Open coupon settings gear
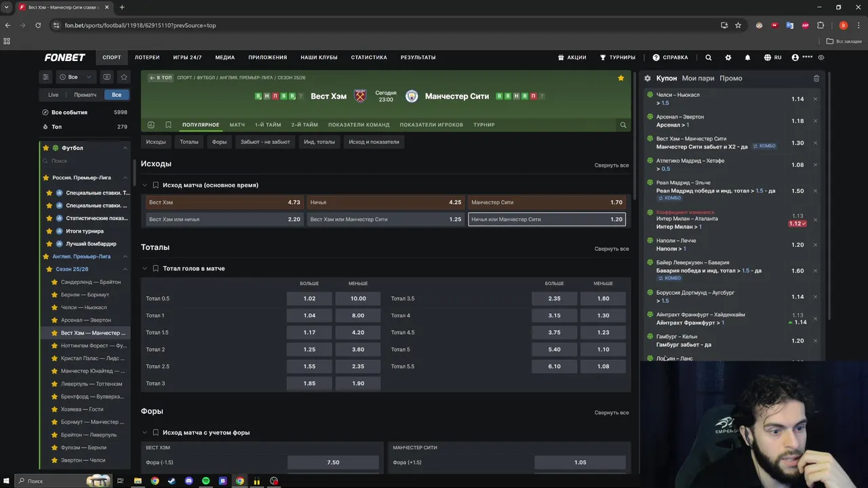The height and width of the screenshot is (488, 868). (x=648, y=79)
